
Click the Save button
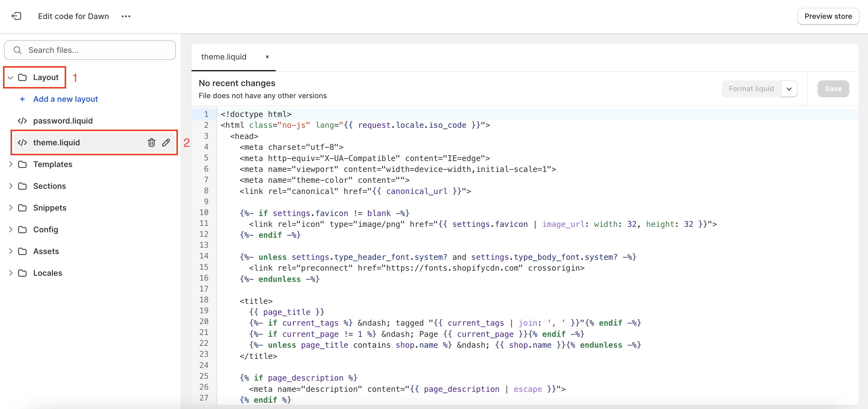[x=833, y=89]
